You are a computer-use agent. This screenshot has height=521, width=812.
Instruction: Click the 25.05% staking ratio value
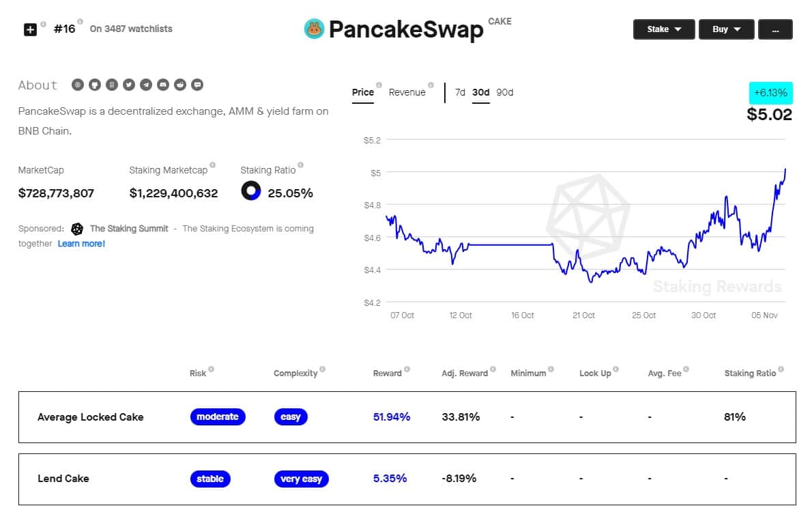pyautogui.click(x=290, y=193)
